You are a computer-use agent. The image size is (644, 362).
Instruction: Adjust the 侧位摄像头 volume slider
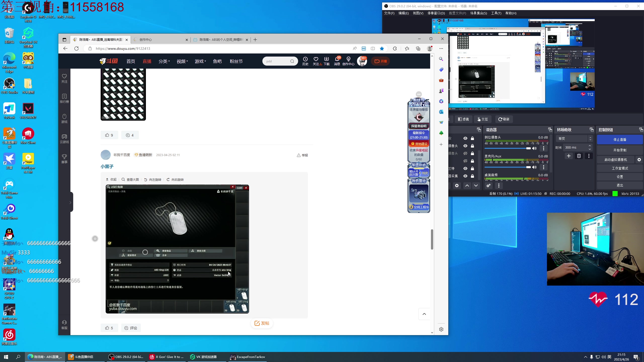coord(507,148)
